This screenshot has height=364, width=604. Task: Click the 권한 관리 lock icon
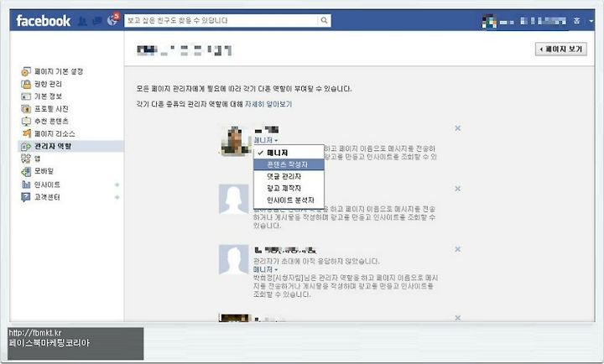point(26,84)
